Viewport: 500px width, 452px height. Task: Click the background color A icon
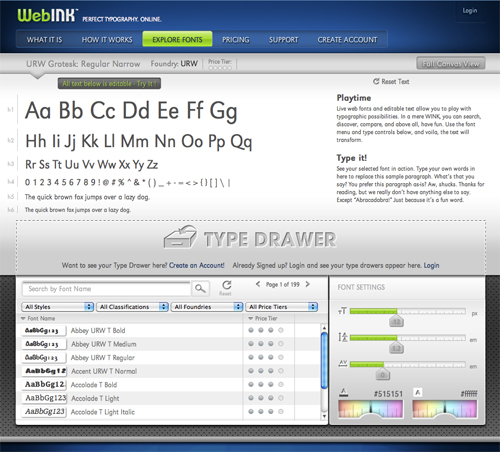click(418, 392)
